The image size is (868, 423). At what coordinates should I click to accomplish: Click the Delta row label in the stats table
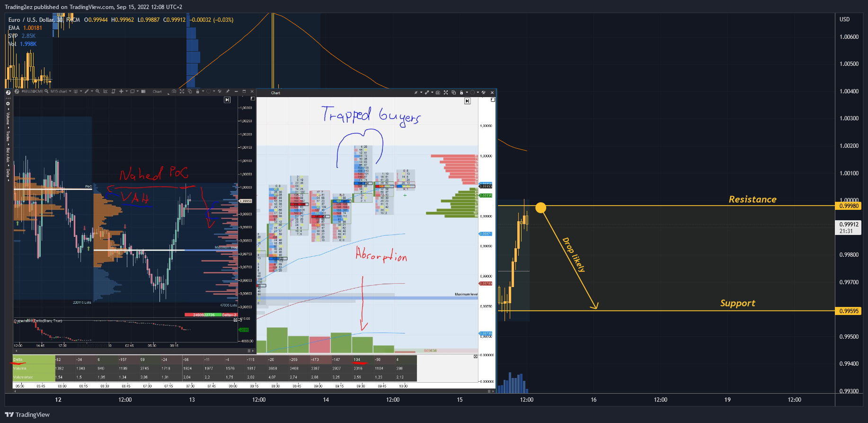click(x=18, y=360)
